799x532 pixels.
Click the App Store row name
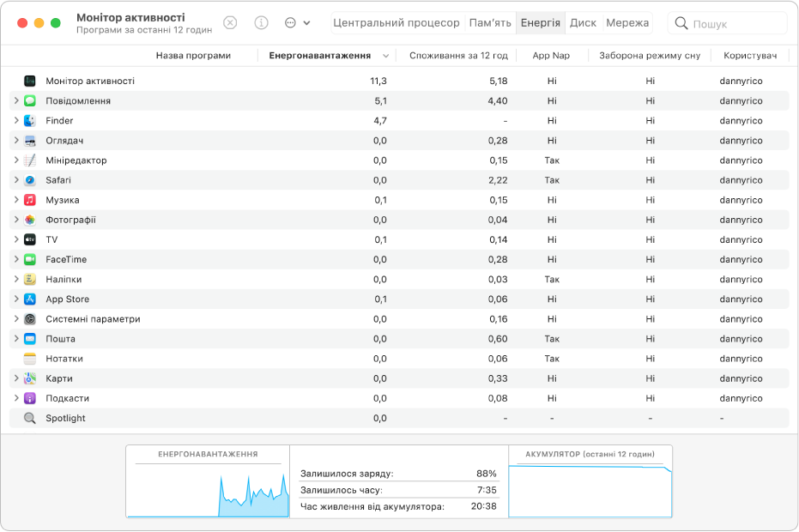pyautogui.click(x=67, y=299)
